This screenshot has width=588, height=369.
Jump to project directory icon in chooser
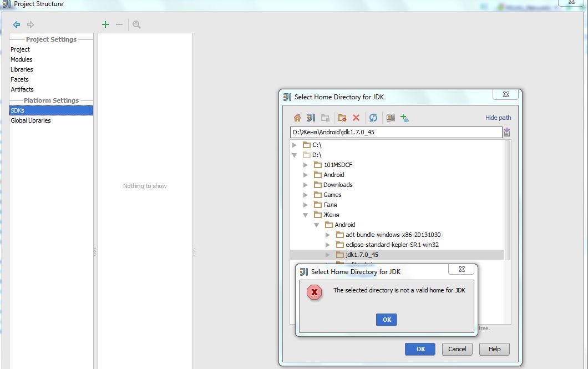click(x=311, y=118)
